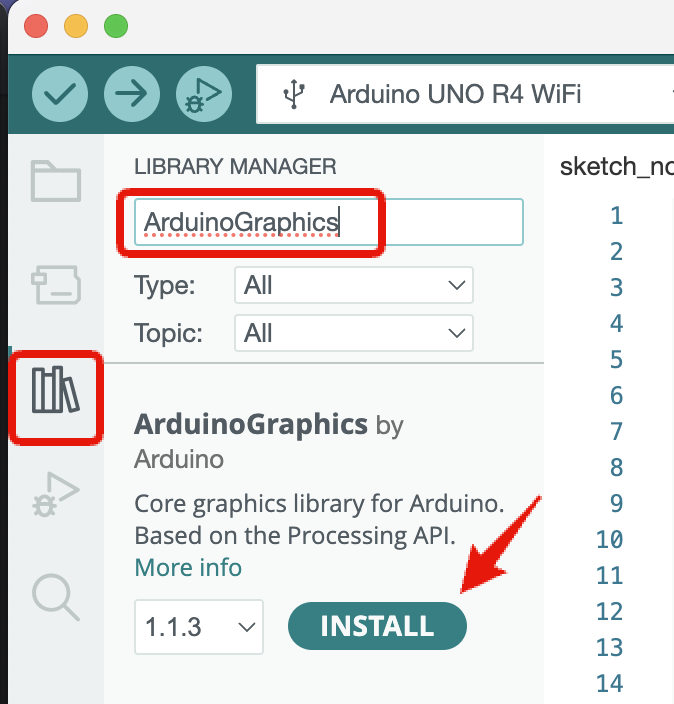Open the Library Manager books icon
The image size is (674, 704).
pos(56,390)
